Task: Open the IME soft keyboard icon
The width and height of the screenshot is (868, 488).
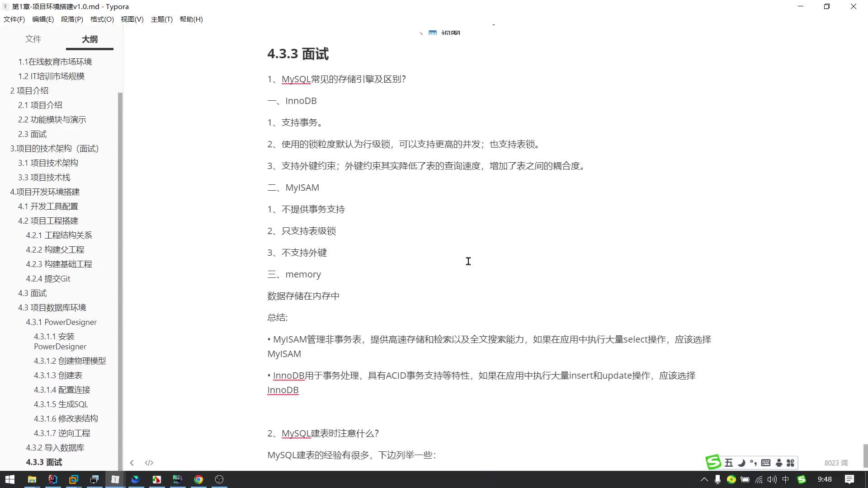Action: (766, 463)
